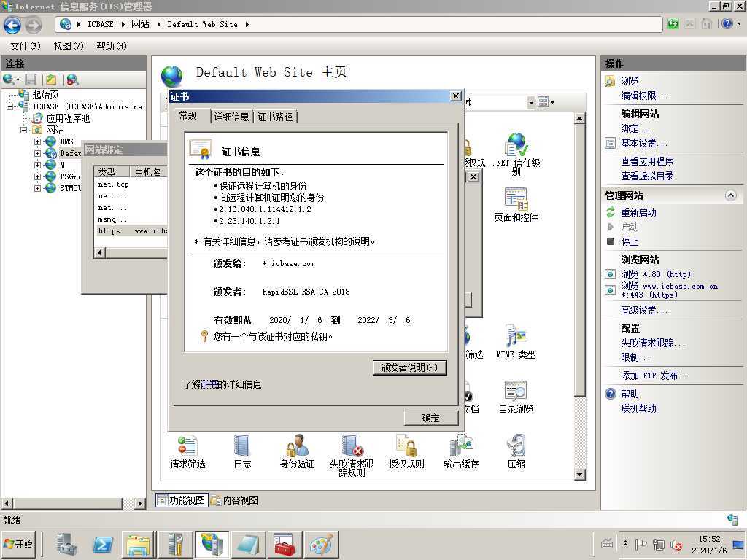The width and height of the screenshot is (747, 560).
Task: Expand the M site tree node
Action: 38,165
